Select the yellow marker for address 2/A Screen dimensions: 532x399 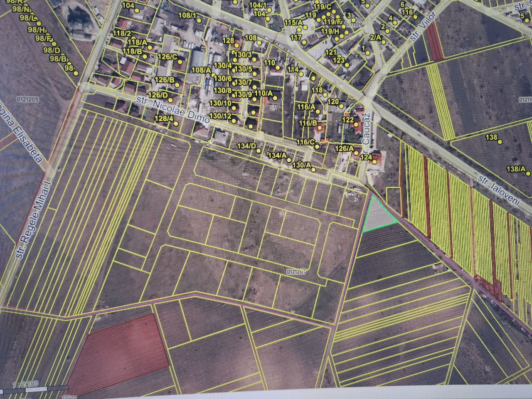pyautogui.click(x=384, y=42)
